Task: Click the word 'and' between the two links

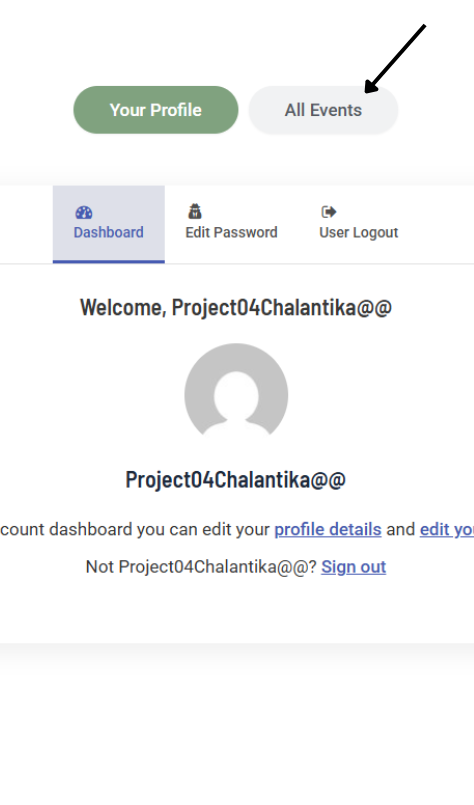Action: (x=401, y=529)
